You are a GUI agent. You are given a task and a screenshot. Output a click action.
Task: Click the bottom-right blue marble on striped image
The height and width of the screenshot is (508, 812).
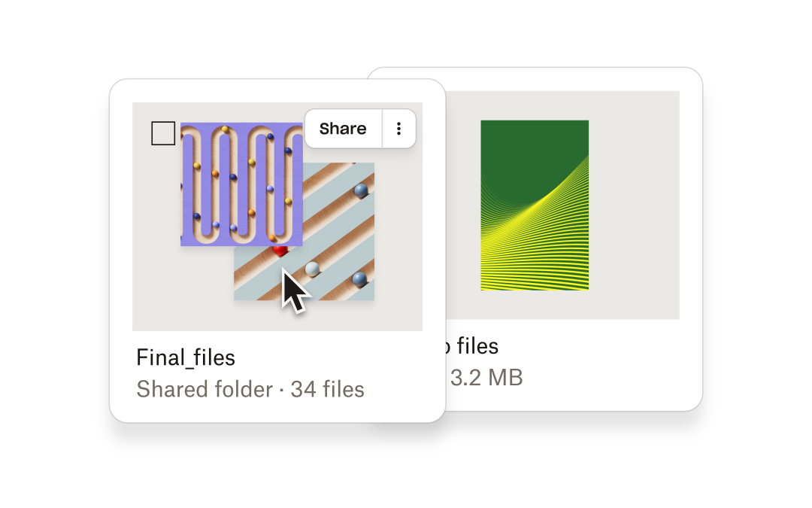coord(359,278)
